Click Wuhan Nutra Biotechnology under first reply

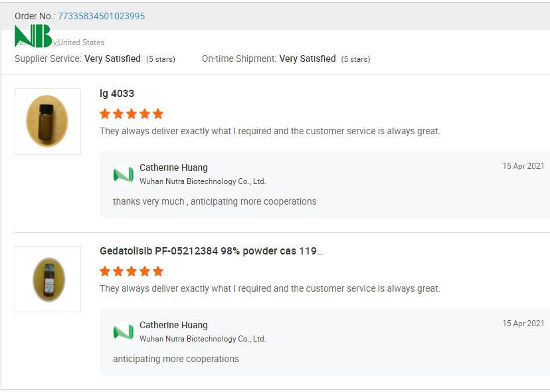pyautogui.click(x=202, y=181)
